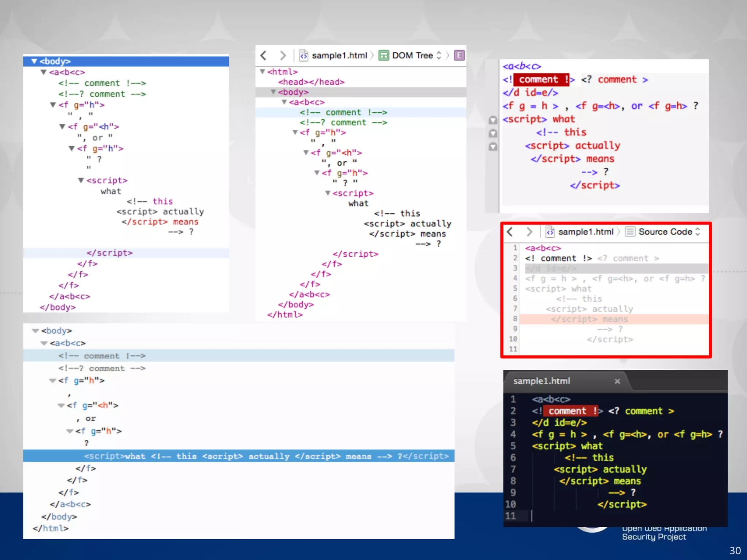Click the forward arrow in the DOM Tree toolbar
The width and height of the screenshot is (747, 560).
pos(283,55)
